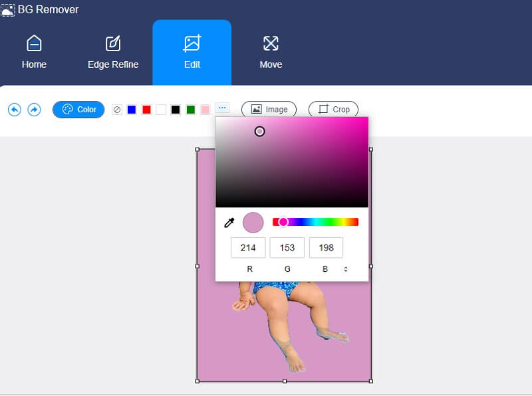This screenshot has width=532, height=396.
Task: Redo the last action
Action: click(32, 110)
